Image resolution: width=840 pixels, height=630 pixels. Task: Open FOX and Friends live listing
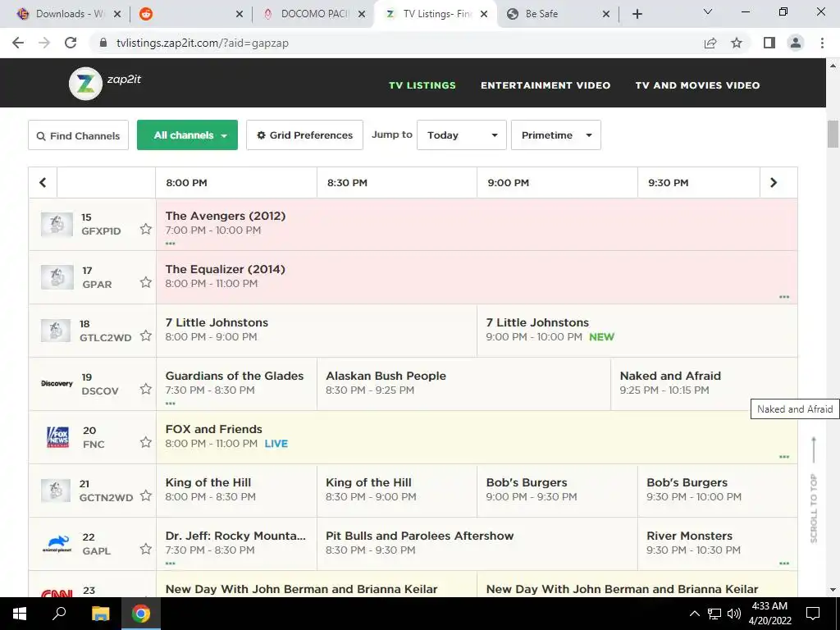click(x=477, y=437)
